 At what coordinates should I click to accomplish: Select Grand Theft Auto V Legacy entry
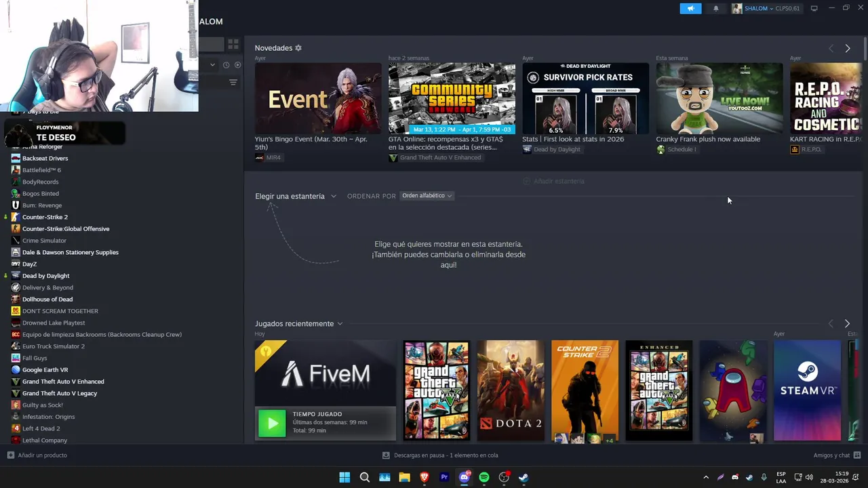click(x=60, y=393)
